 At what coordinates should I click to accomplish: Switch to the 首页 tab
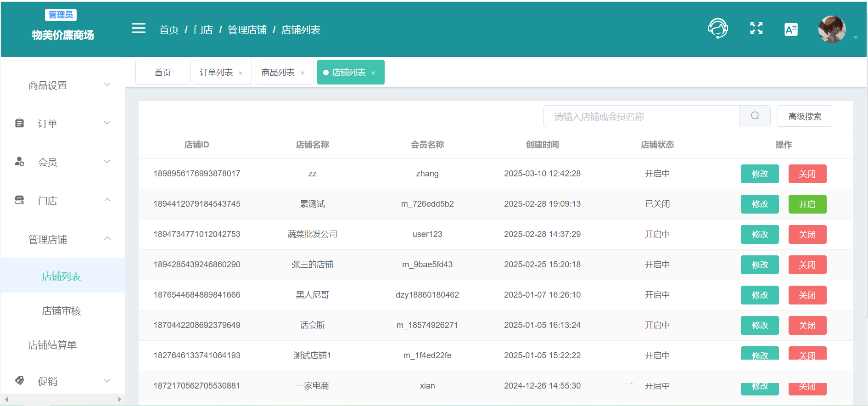(162, 73)
